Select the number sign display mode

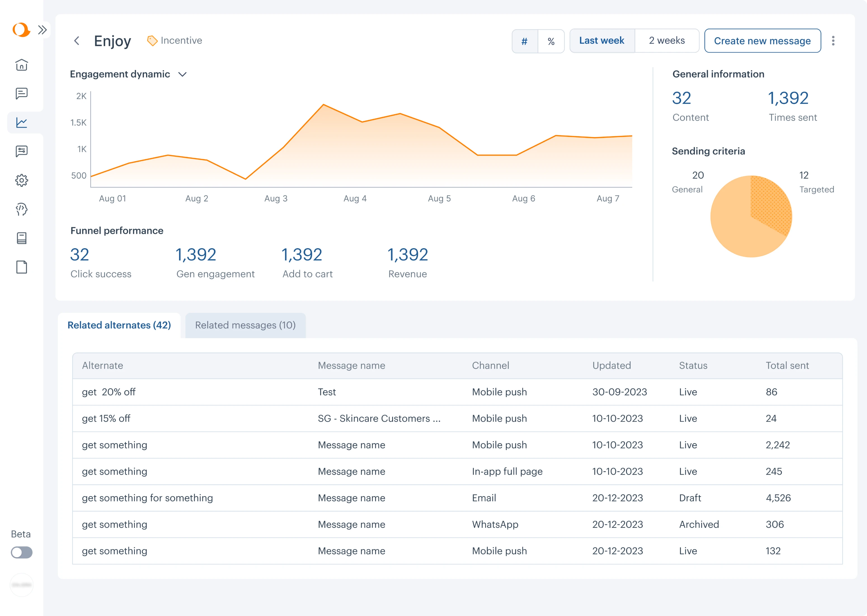click(525, 41)
